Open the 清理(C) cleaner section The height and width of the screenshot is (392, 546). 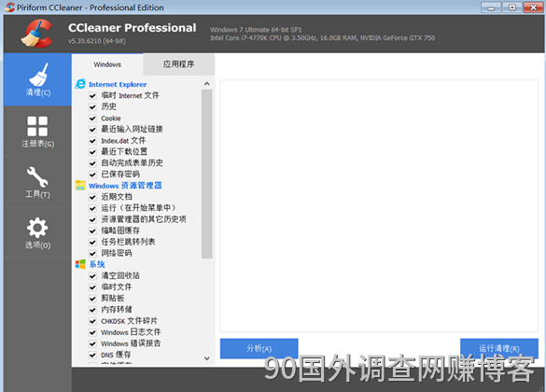tap(37, 79)
